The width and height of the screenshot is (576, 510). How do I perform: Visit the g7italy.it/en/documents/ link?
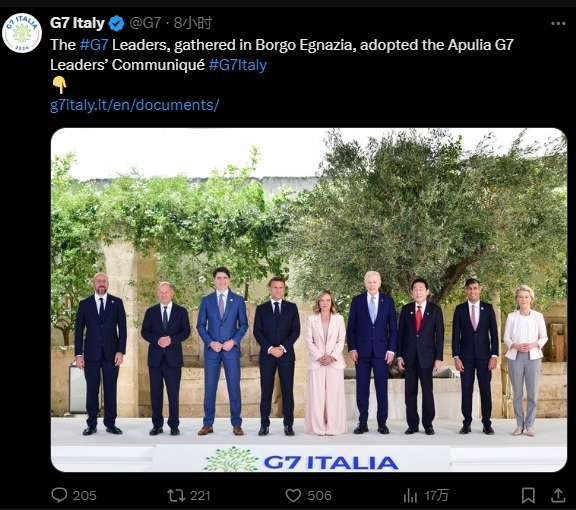pos(134,105)
